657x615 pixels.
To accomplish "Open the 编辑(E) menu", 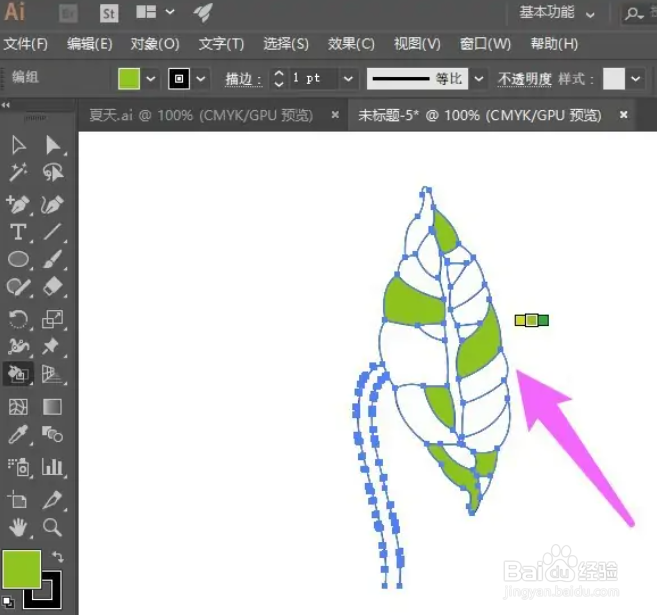I will 90,44.
